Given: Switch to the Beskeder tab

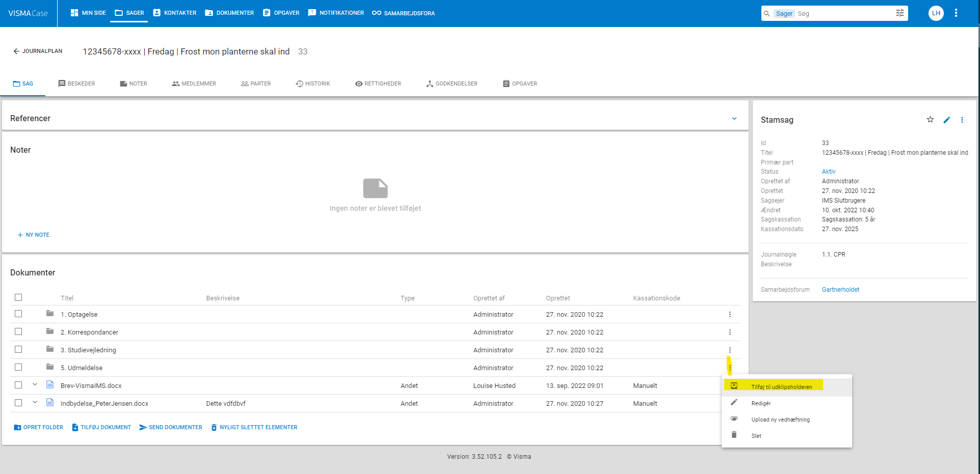Looking at the screenshot, I should click(76, 83).
